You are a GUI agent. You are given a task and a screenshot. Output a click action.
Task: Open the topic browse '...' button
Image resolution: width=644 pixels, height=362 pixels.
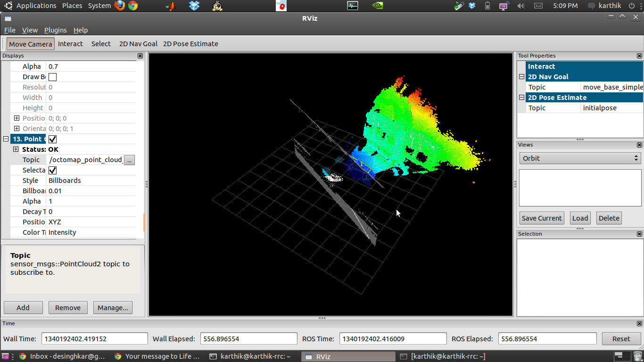click(129, 160)
